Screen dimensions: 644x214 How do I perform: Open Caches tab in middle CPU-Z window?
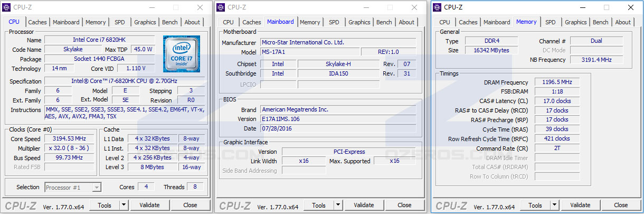click(x=252, y=22)
